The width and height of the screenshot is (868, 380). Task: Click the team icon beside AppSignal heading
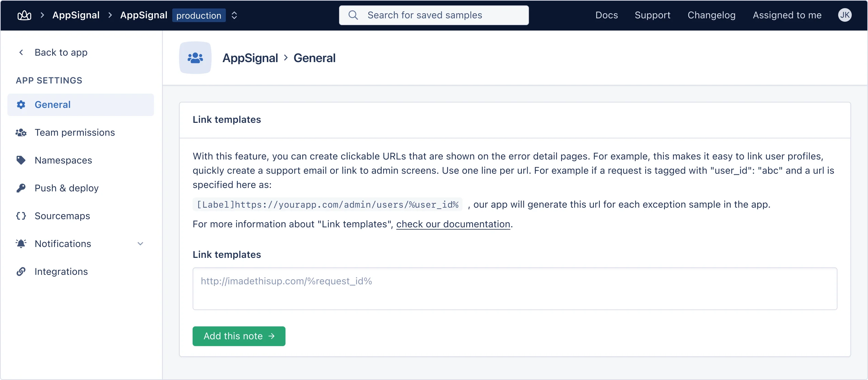195,58
